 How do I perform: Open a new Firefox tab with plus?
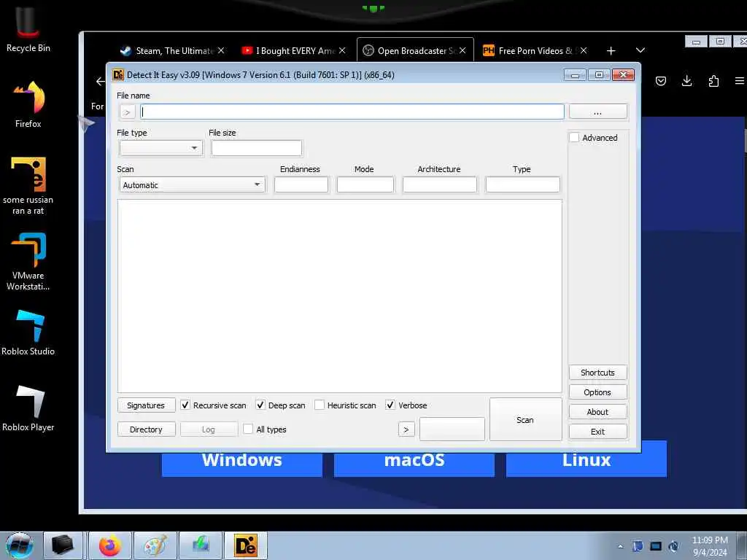[611, 50]
